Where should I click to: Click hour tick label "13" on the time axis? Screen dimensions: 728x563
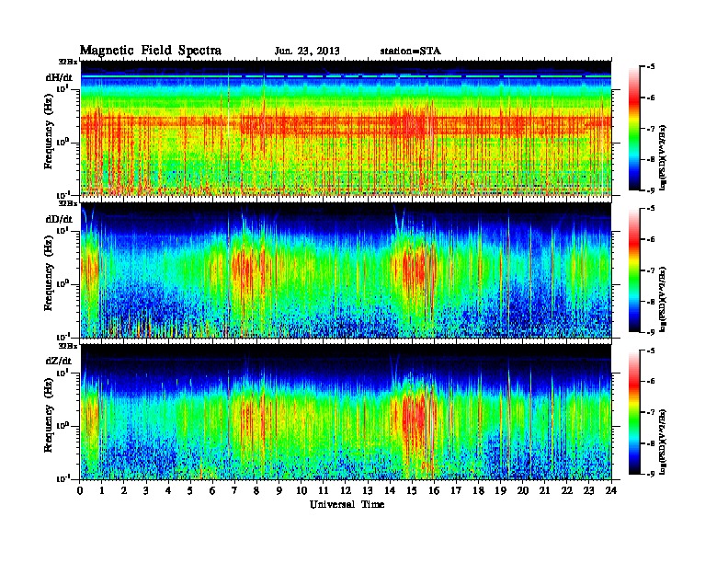point(368,490)
